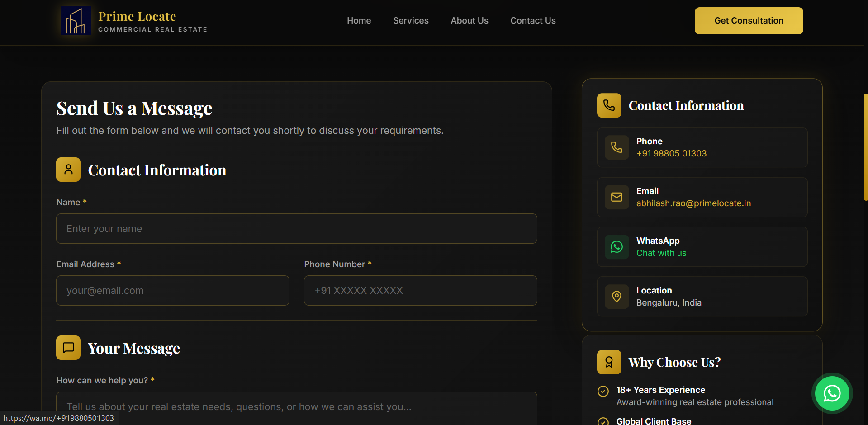Click the page's vertical scrollbar thumb
Viewport: 868px width, 425px height.
(865, 147)
